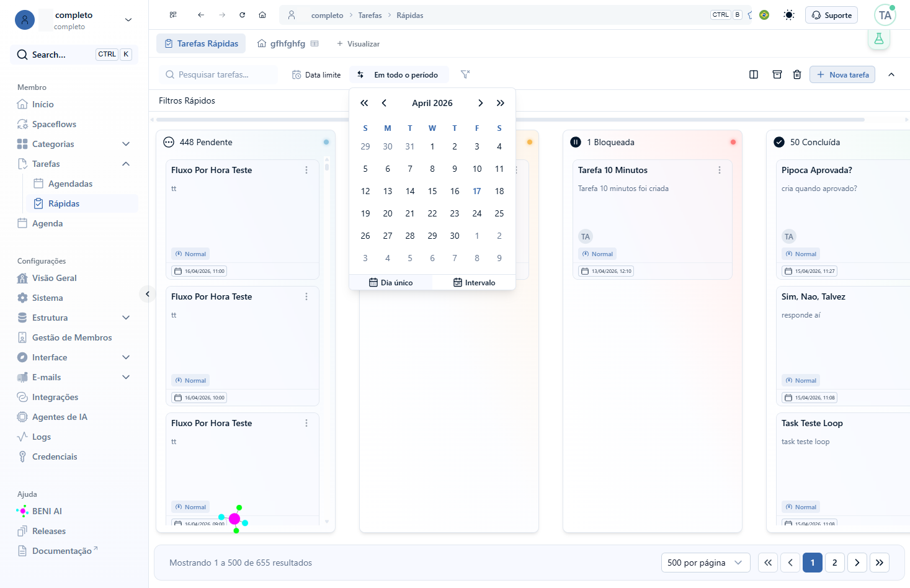Toggle the light/dark theme sun icon

pyautogui.click(x=789, y=15)
